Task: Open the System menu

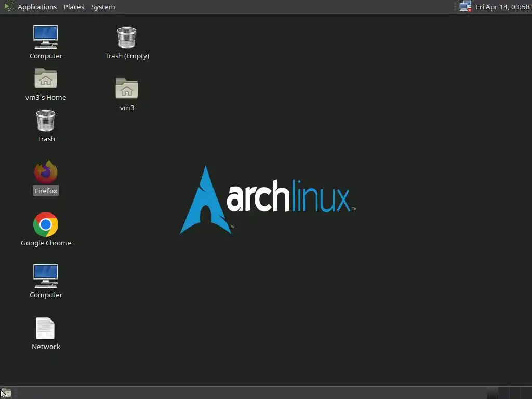Action: (103, 7)
